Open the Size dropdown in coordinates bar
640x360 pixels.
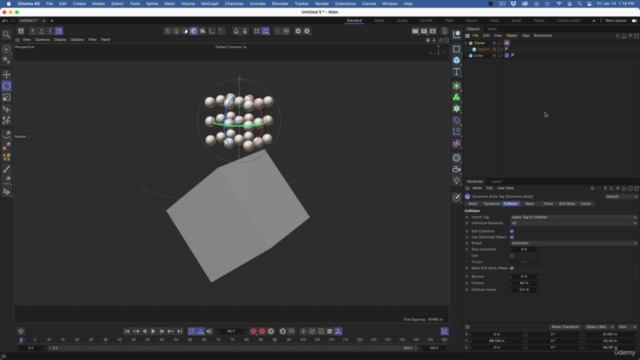(627, 327)
